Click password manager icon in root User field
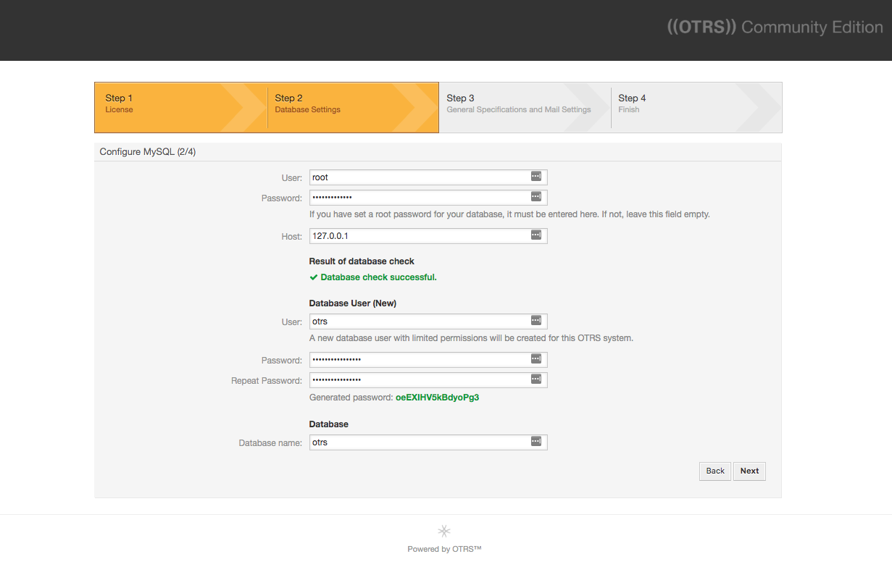 [536, 176]
